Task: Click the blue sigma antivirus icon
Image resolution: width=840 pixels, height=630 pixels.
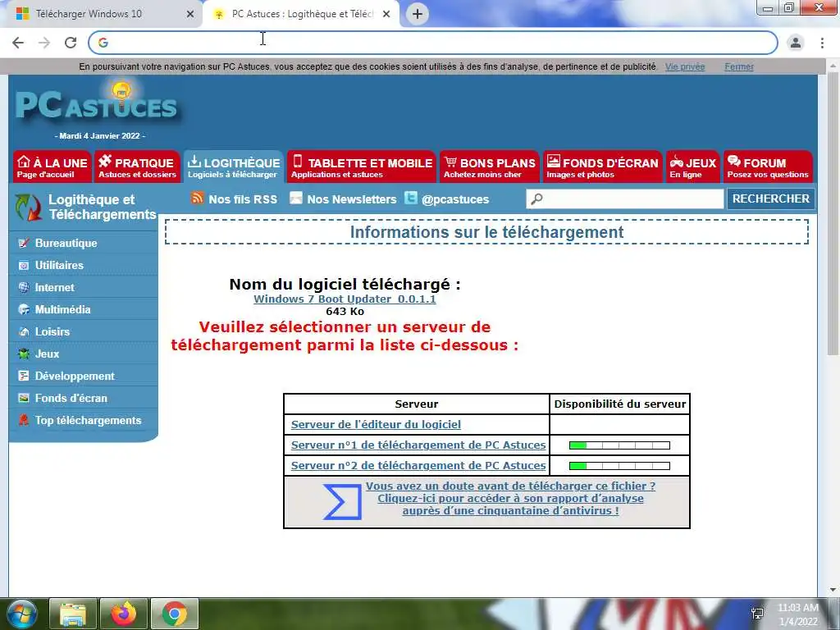Action: coord(342,502)
